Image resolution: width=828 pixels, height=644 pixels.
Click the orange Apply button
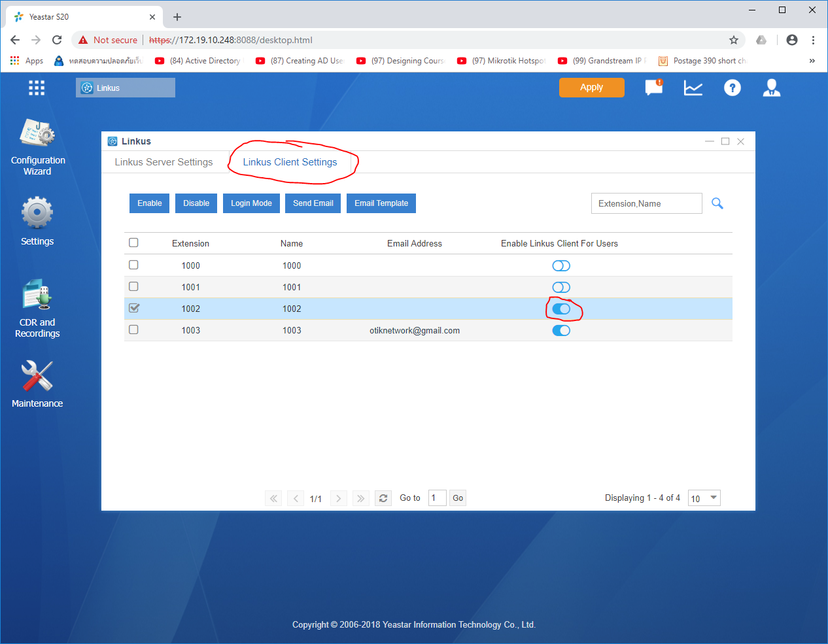coord(592,88)
